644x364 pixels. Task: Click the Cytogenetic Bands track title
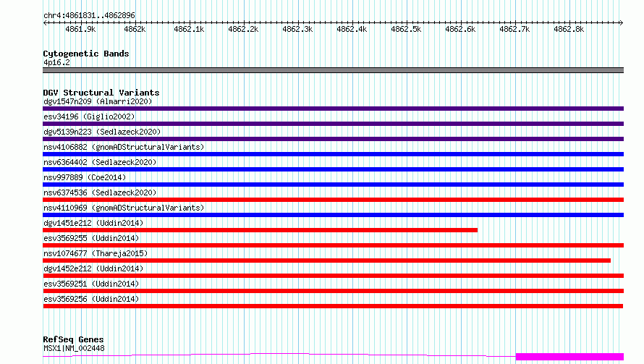click(x=86, y=54)
